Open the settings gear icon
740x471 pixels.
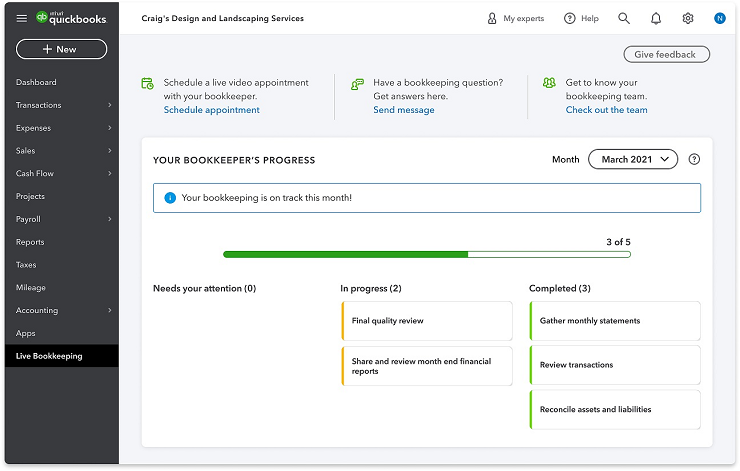coord(688,18)
